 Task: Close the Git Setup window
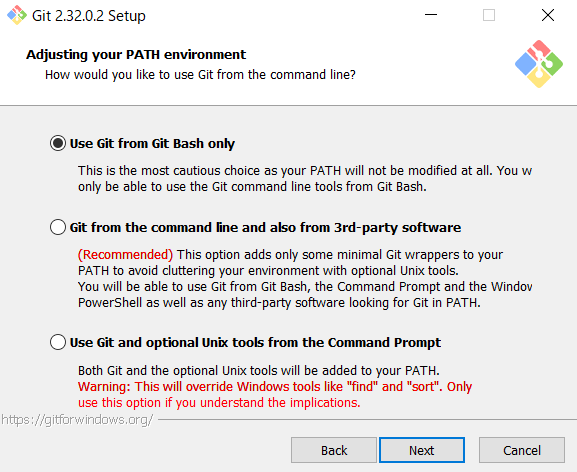[548, 15]
